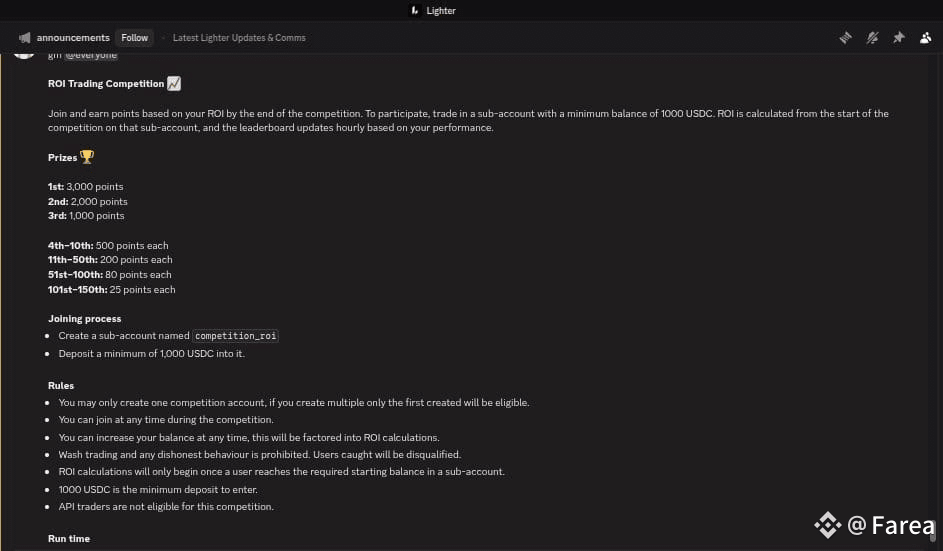Click the Run time heading
943x551 pixels.
69,538
